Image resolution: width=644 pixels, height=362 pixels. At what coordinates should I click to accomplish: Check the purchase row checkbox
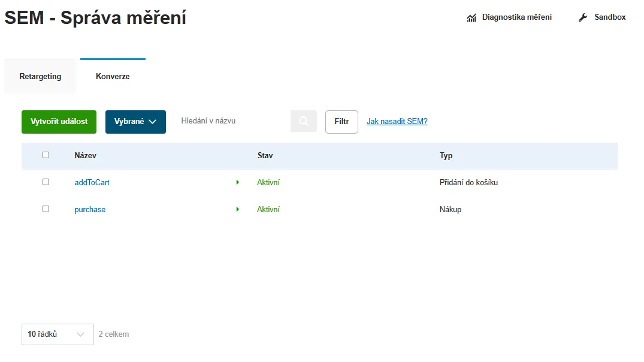click(46, 209)
